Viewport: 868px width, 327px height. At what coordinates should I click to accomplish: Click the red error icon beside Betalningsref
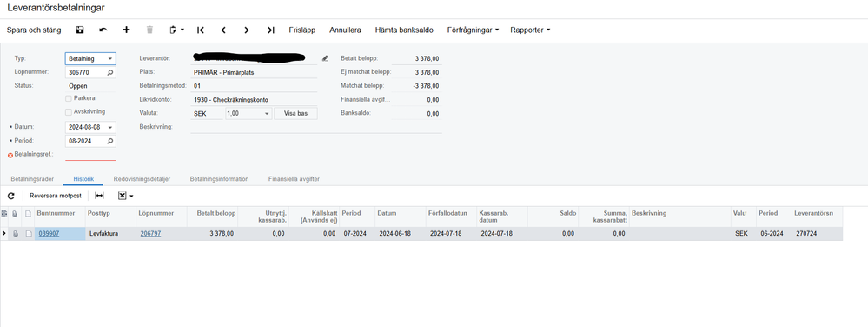[x=10, y=156]
